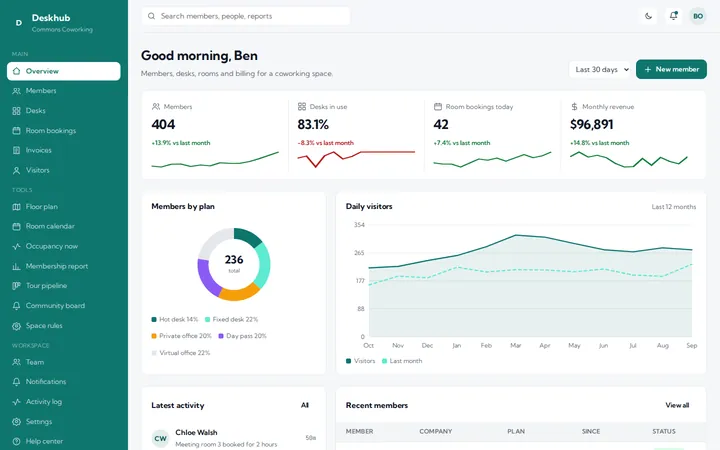Open the Last 30 days dropdown
Viewport: 720px width, 450px height.
point(600,69)
